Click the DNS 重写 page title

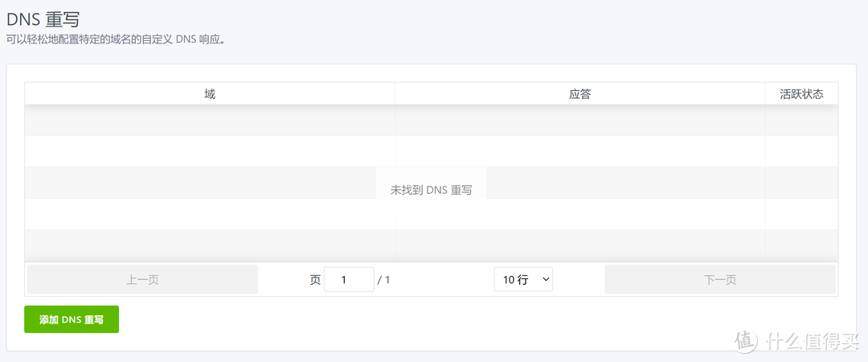point(43,19)
